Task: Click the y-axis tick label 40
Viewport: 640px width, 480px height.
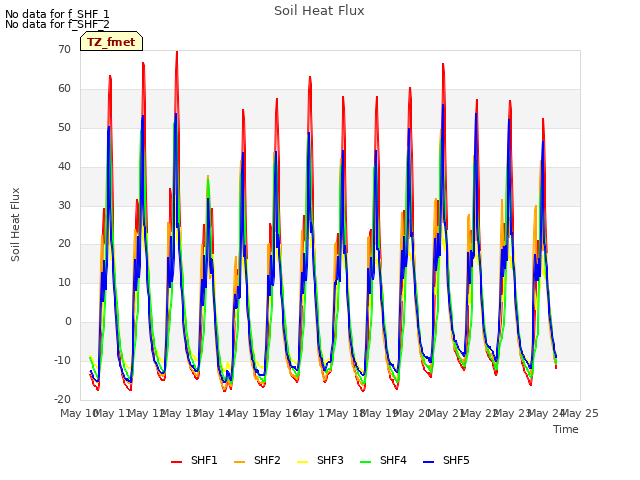Action: pos(64,166)
